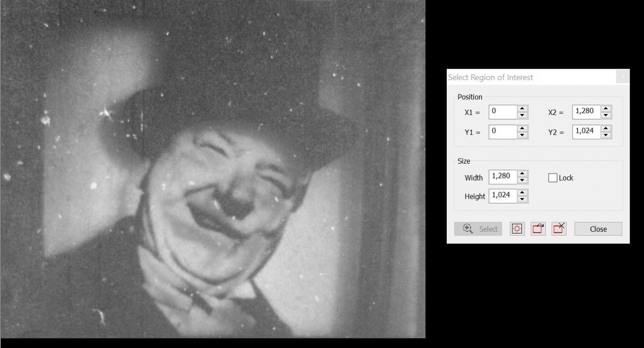This screenshot has width=644, height=348.
Task: Click the 'Width' label
Action: click(474, 178)
